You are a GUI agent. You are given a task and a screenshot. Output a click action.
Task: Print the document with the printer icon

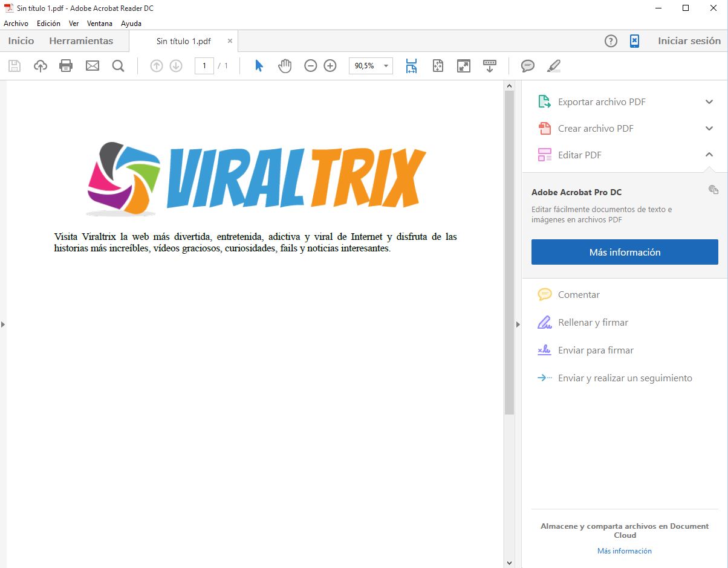(66, 66)
